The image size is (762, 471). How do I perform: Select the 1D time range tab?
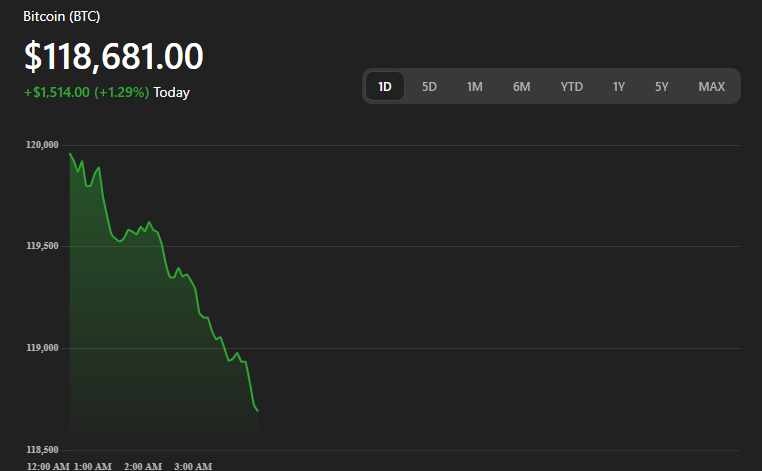point(385,87)
